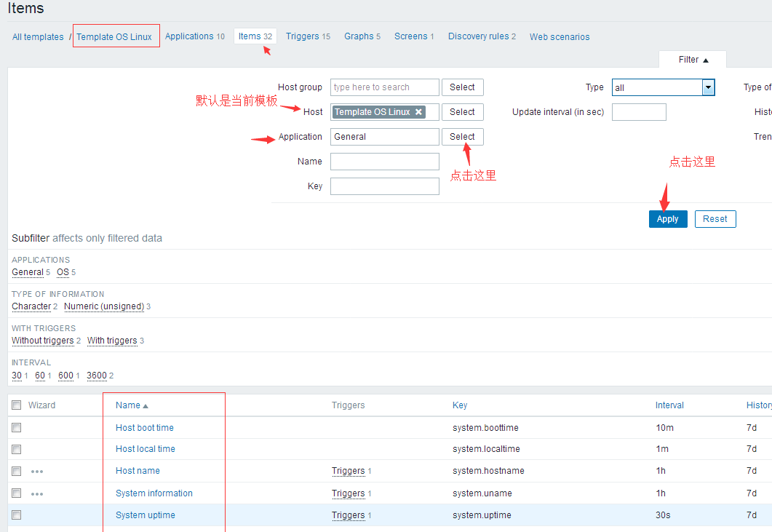
Task: Go to the Graphs tab
Action: [359, 36]
